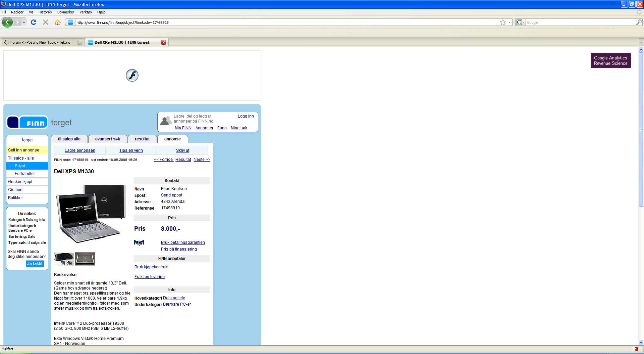Select Forhandler in the sidebar
The width and height of the screenshot is (644, 354).
[27, 174]
